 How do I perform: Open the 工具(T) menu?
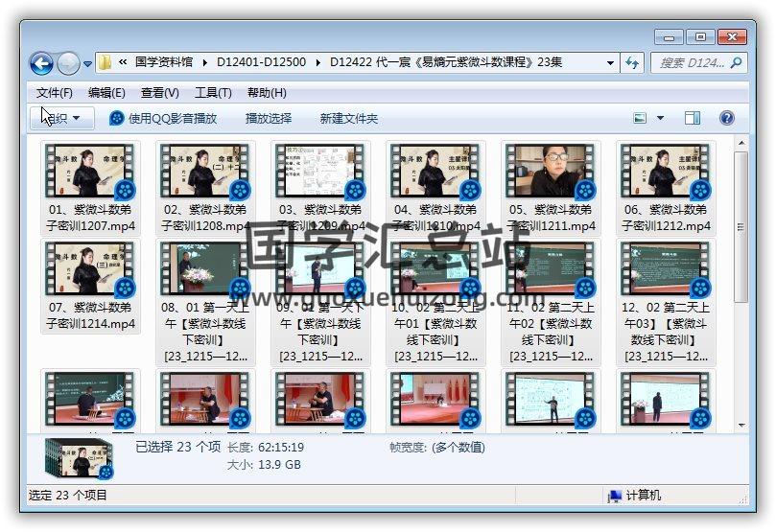213,93
